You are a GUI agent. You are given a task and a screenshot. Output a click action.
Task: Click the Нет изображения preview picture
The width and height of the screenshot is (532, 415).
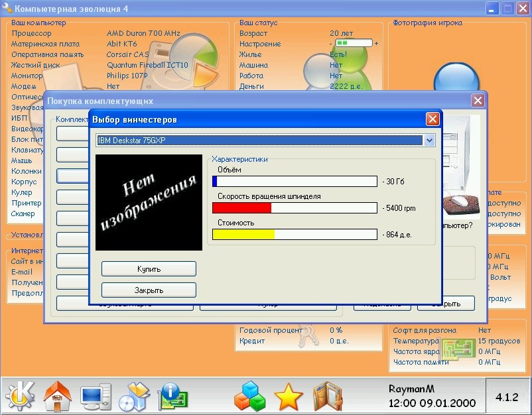pyautogui.click(x=149, y=202)
